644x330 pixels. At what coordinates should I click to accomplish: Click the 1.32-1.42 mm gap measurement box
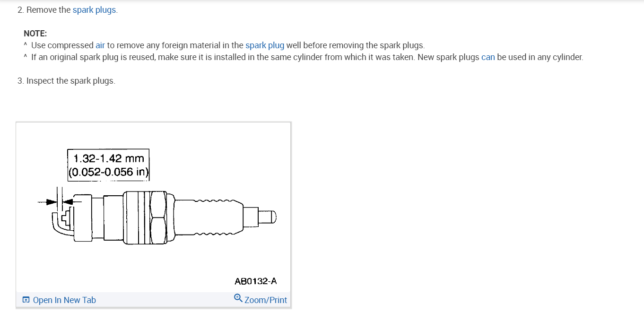click(109, 165)
